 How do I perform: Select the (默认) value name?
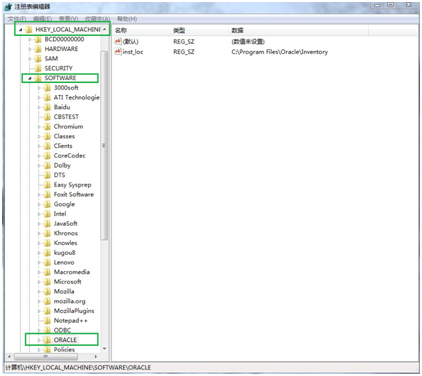pyautogui.click(x=130, y=41)
